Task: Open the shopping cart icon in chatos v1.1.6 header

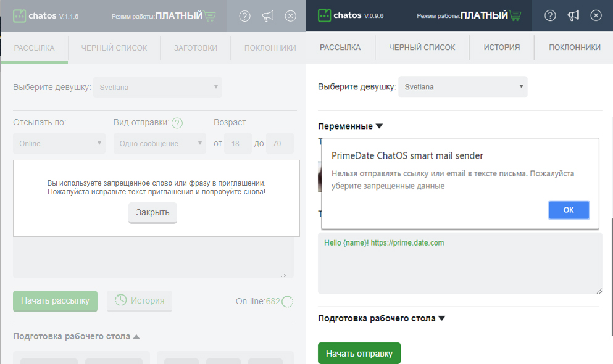Action: (x=211, y=16)
